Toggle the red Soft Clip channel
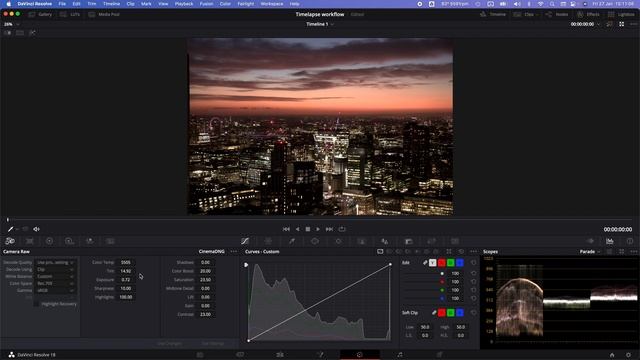The width and height of the screenshot is (640, 360). tap(442, 313)
